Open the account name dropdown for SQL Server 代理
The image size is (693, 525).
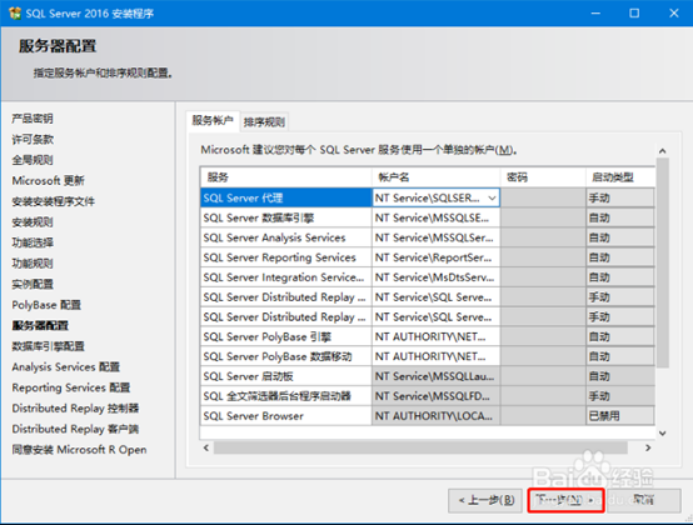point(492,198)
